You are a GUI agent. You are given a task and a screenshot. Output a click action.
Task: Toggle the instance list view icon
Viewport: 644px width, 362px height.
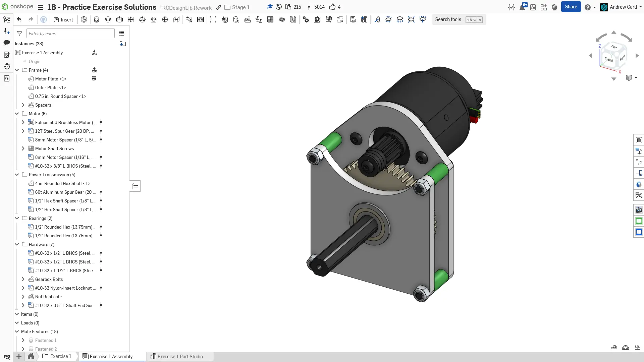(x=122, y=34)
